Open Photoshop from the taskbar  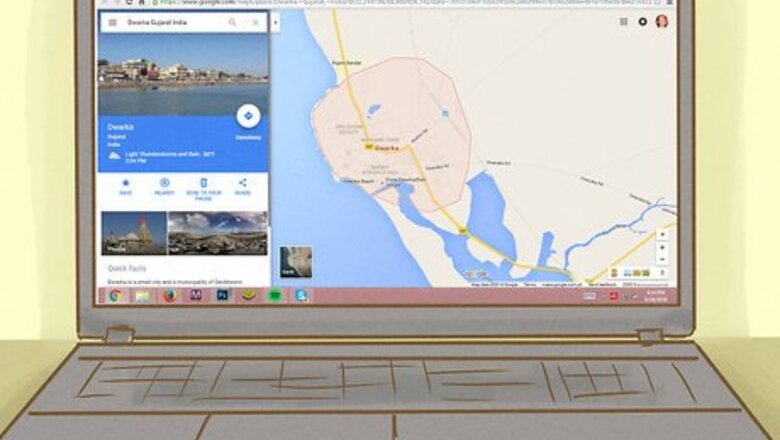[222, 295]
